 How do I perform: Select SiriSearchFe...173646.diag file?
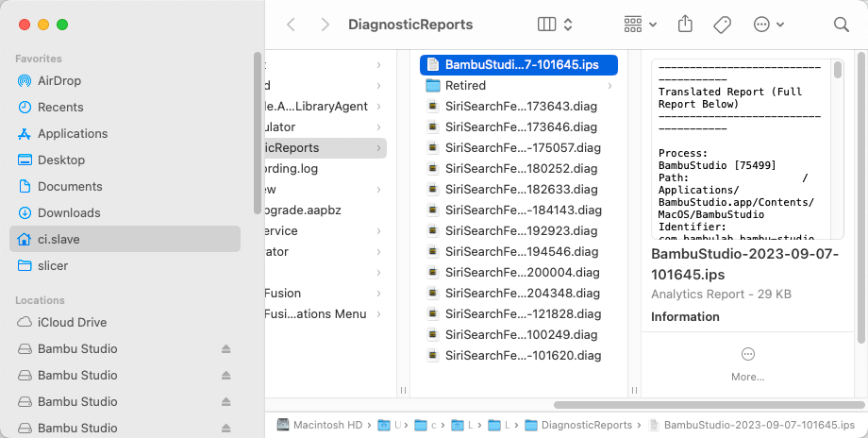pos(519,127)
